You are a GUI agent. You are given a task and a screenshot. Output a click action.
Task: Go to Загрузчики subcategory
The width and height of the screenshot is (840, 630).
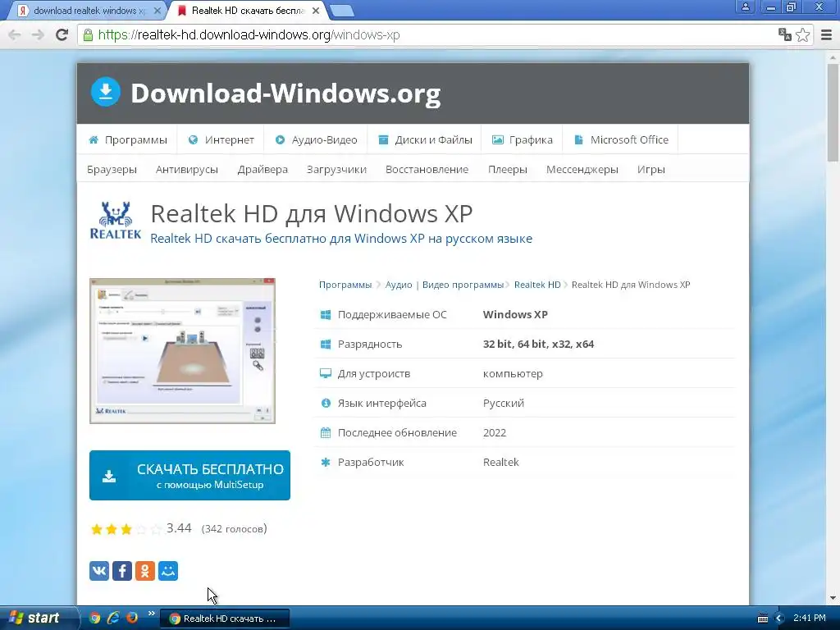(x=336, y=169)
